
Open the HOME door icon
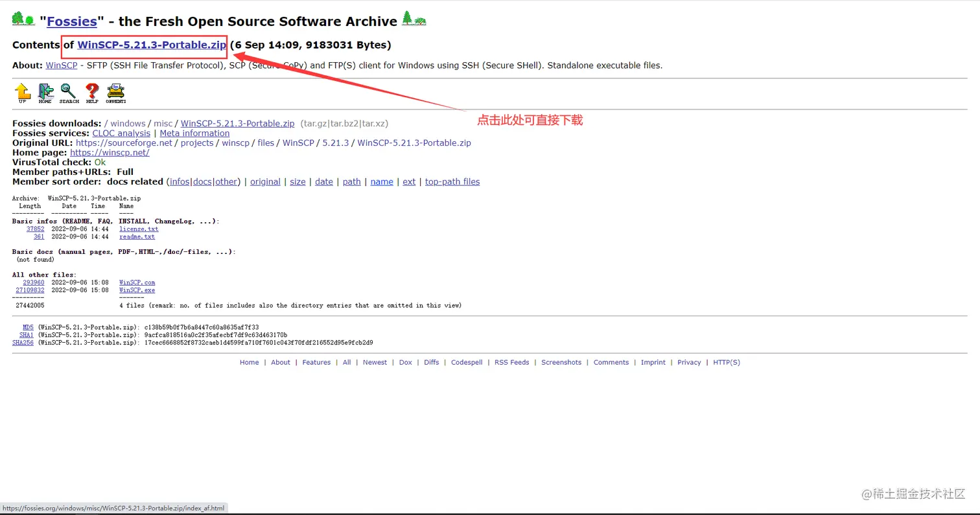[x=45, y=93]
